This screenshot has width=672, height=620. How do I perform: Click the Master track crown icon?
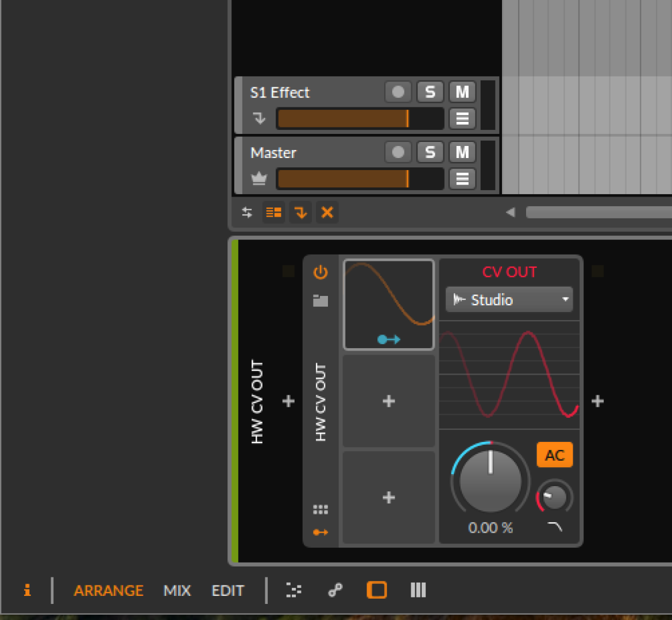(x=259, y=178)
